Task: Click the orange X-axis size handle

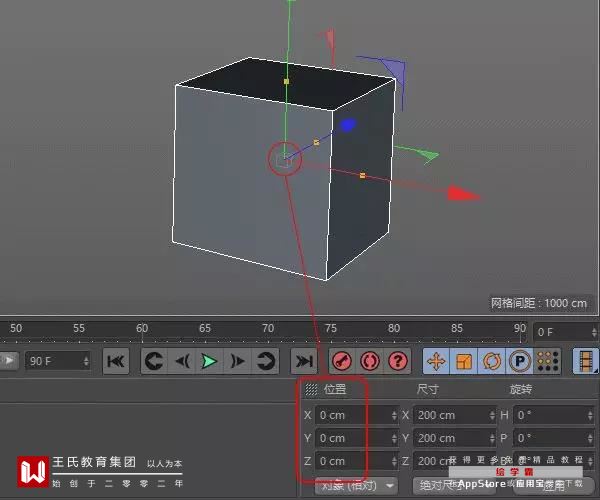Action: (362, 176)
